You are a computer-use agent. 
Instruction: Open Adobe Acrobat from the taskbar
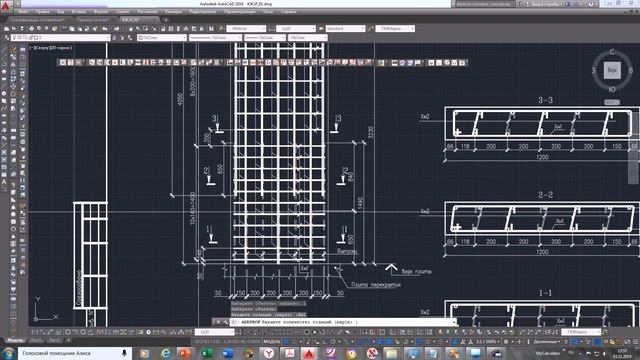coord(289,353)
